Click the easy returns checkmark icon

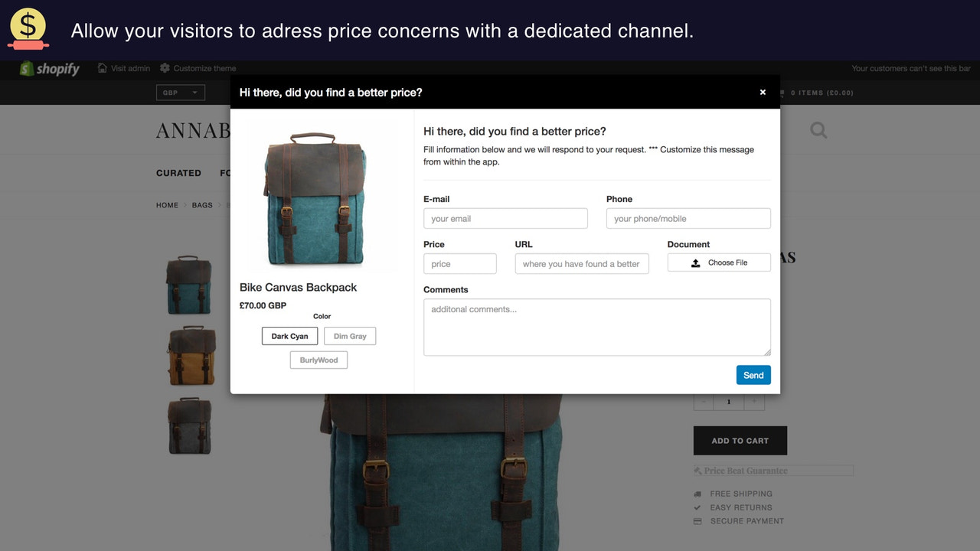coord(697,507)
